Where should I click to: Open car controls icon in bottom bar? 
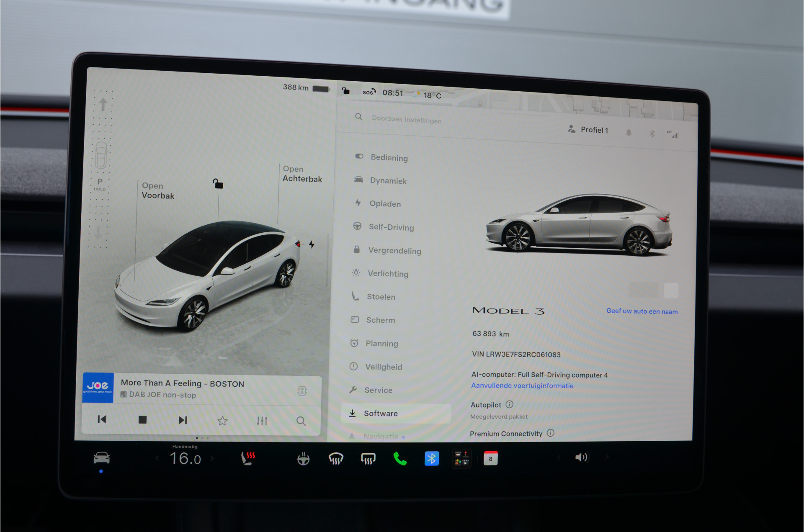click(x=101, y=458)
